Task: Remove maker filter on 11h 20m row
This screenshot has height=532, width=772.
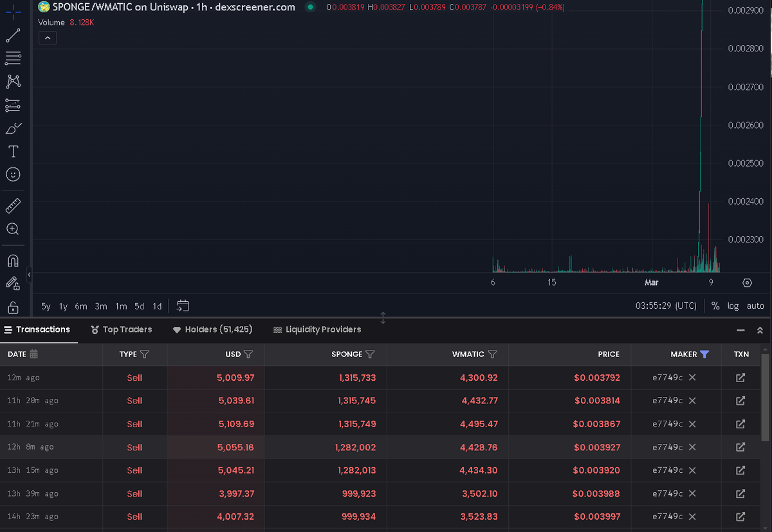Action: point(692,401)
